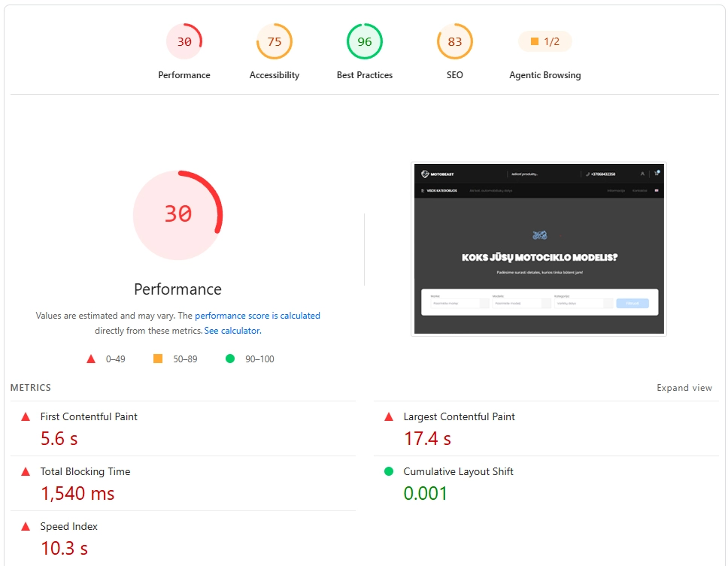Select the 17.4 s value
The width and height of the screenshot is (728, 566).
tap(427, 439)
